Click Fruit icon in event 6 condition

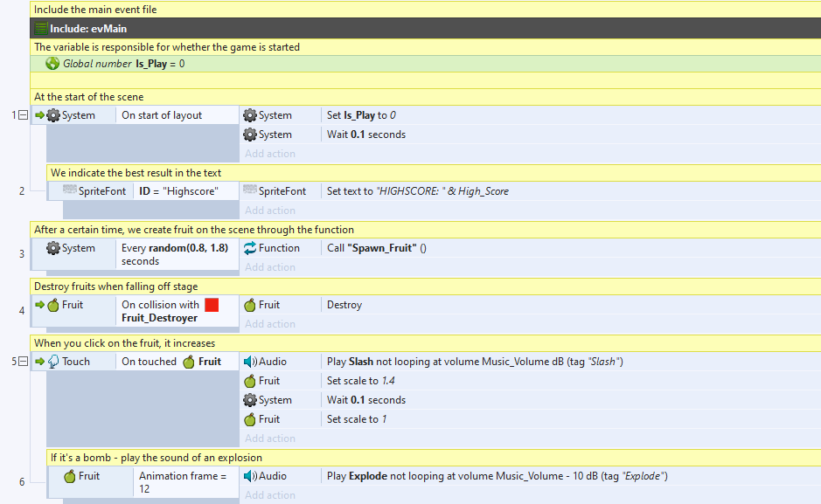pyautogui.click(x=70, y=476)
